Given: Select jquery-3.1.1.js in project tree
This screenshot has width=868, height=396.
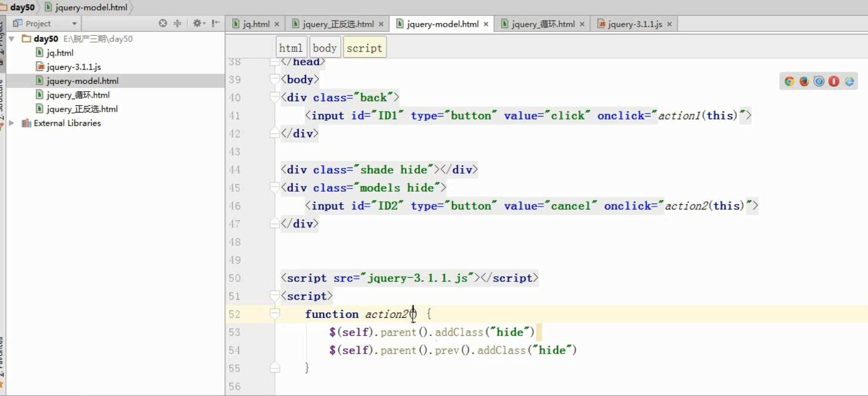Looking at the screenshot, I should tap(73, 67).
